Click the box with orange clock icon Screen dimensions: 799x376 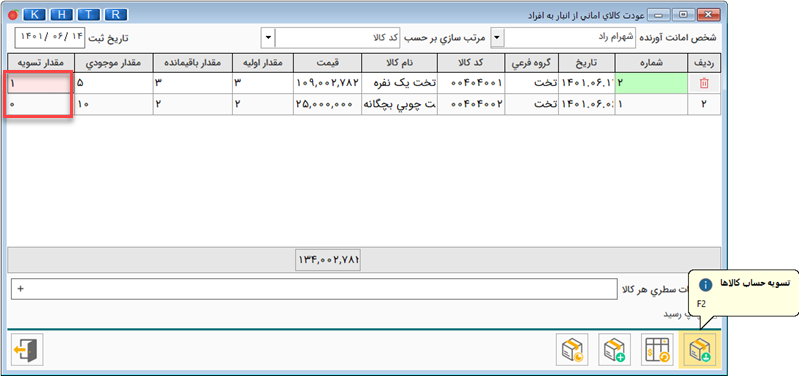pyautogui.click(x=572, y=350)
